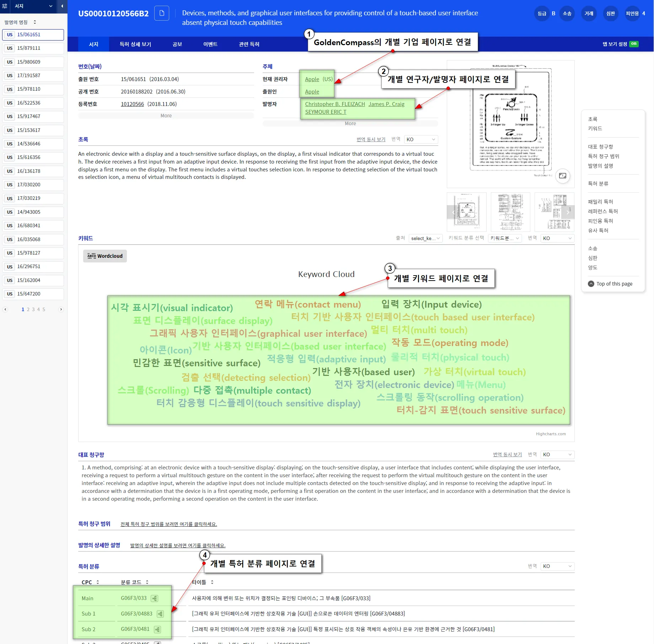The height and width of the screenshot is (644, 654).
Task: Expand More under the 주체 section
Action: click(350, 123)
